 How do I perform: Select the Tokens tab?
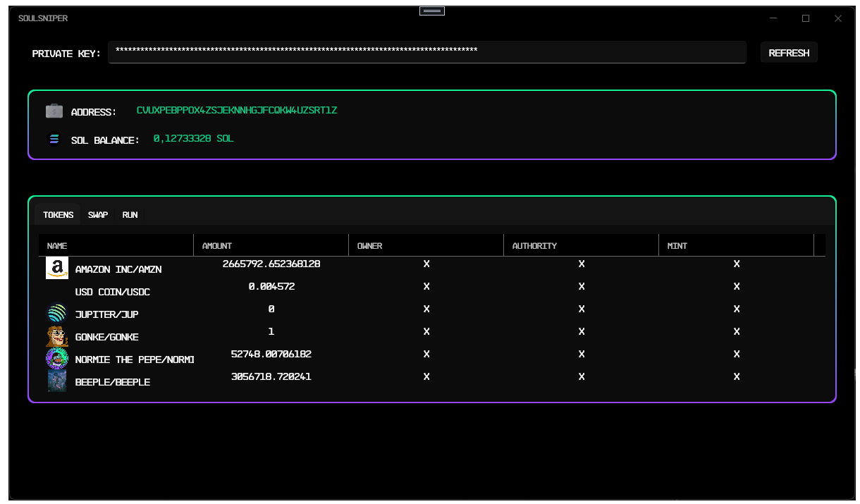click(x=56, y=214)
